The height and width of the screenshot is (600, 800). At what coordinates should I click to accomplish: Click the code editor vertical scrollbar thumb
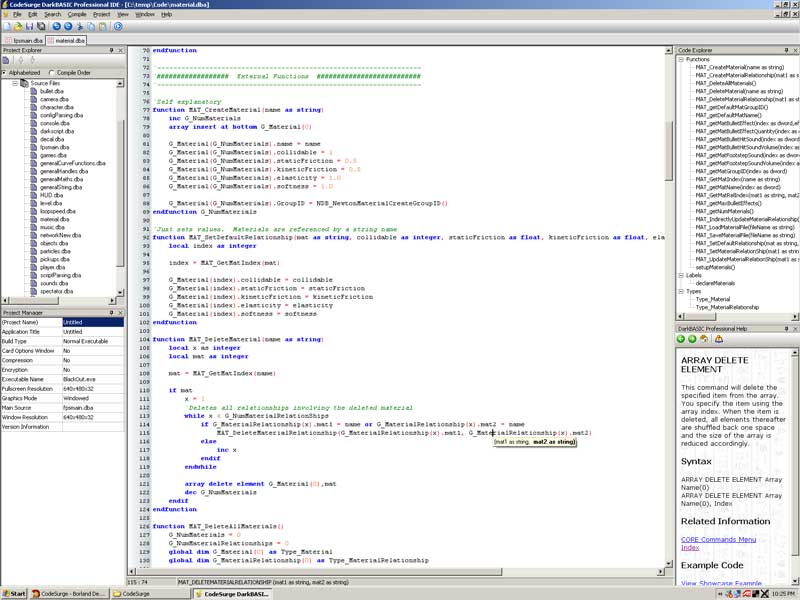pos(668,151)
